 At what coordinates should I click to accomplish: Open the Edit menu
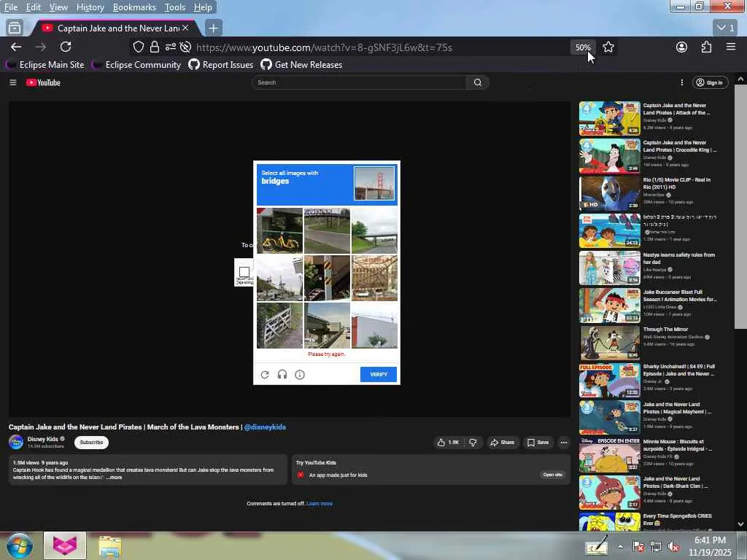pyautogui.click(x=34, y=7)
